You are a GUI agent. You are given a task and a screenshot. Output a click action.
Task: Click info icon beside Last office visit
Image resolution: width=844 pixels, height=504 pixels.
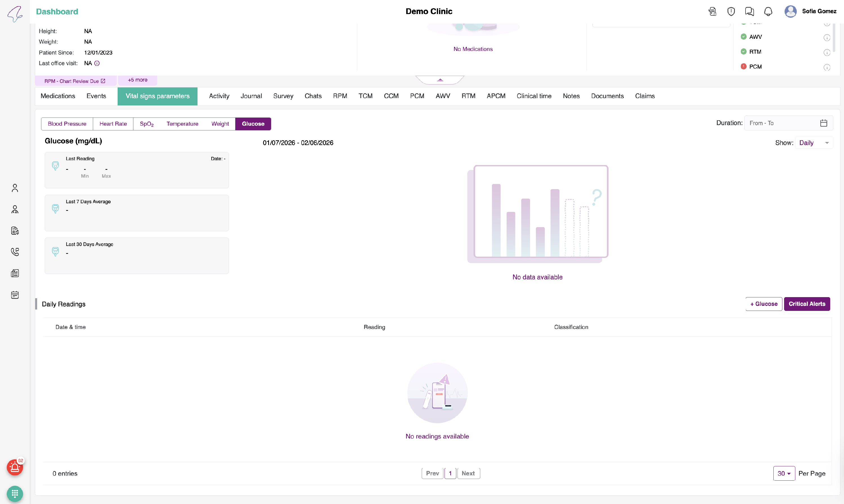97,63
